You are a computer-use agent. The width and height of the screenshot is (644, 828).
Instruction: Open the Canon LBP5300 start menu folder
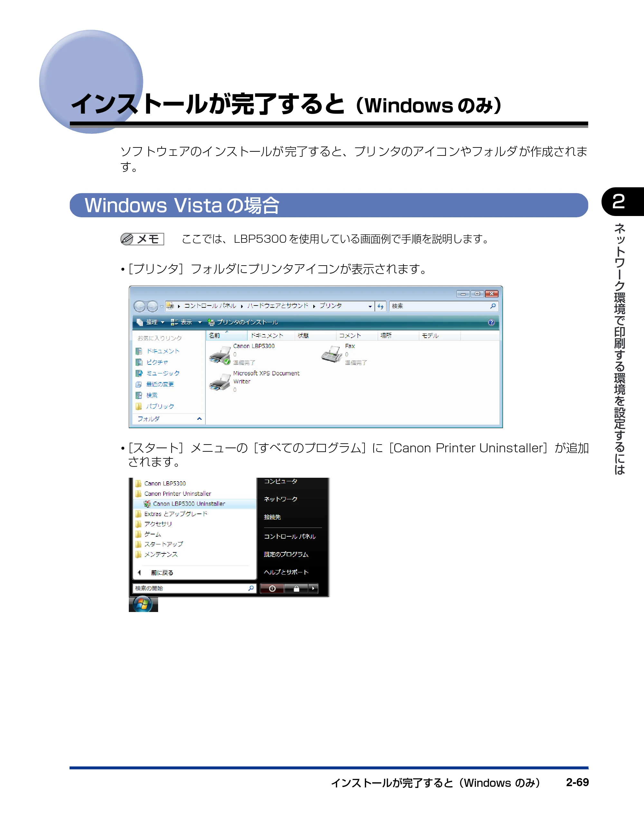tap(160, 484)
